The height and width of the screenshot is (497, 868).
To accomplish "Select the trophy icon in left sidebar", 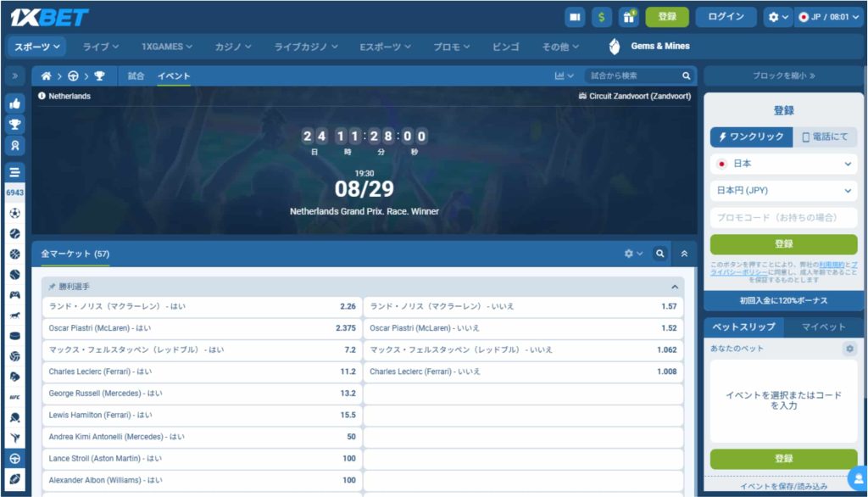I will [x=15, y=125].
